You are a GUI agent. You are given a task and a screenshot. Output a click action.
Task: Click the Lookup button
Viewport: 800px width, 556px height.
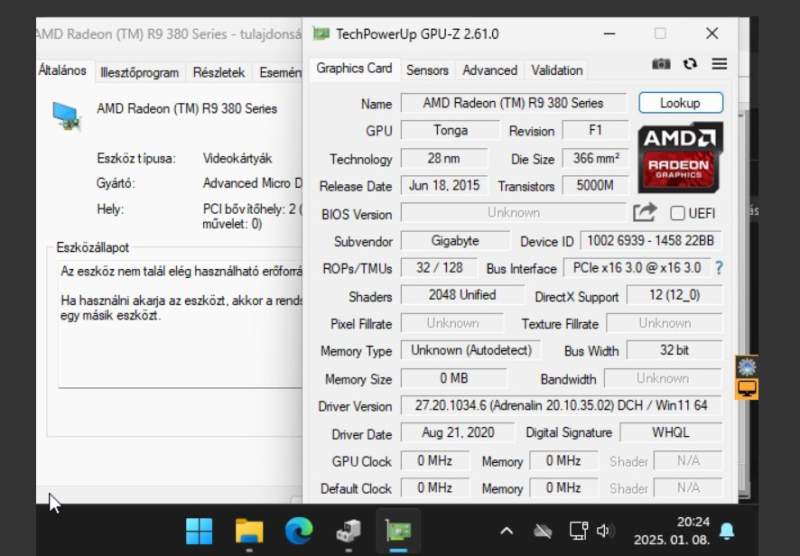point(681,103)
